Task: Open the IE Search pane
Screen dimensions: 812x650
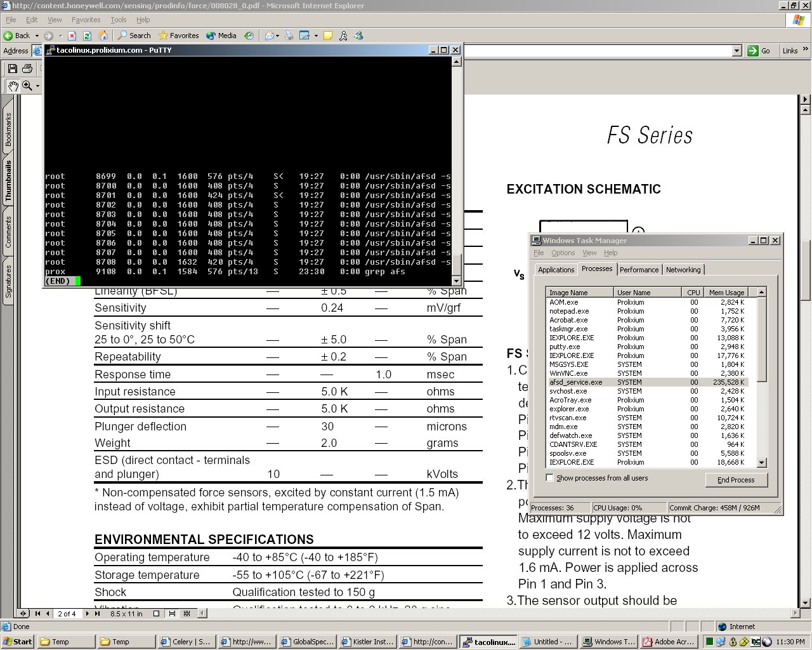Action: pos(134,36)
